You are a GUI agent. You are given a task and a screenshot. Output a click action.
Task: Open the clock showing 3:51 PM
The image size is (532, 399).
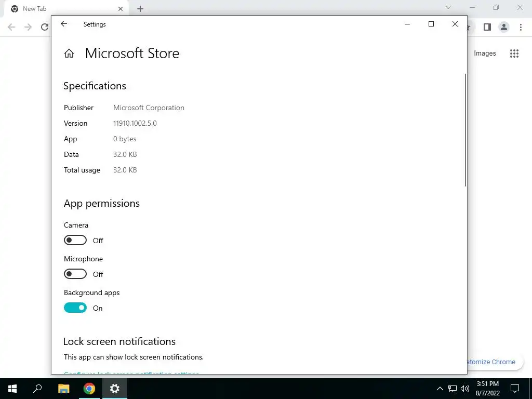pos(487,389)
